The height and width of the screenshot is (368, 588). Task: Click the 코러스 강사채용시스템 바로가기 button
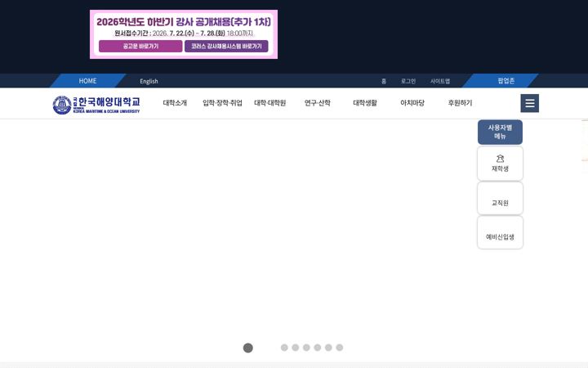(226, 46)
